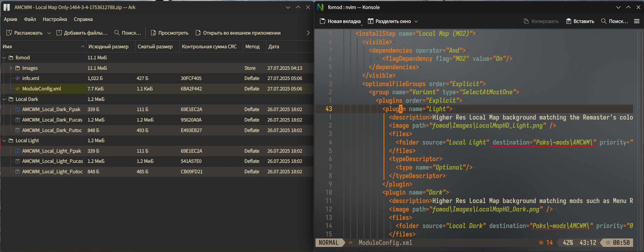Click Open in external application icon
This screenshot has height=252, width=644.
tap(198, 33)
